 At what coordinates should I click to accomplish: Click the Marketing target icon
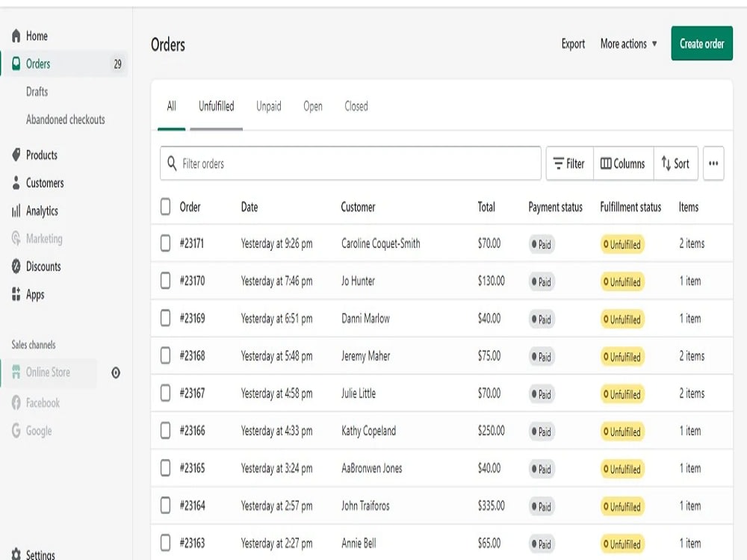(x=16, y=238)
